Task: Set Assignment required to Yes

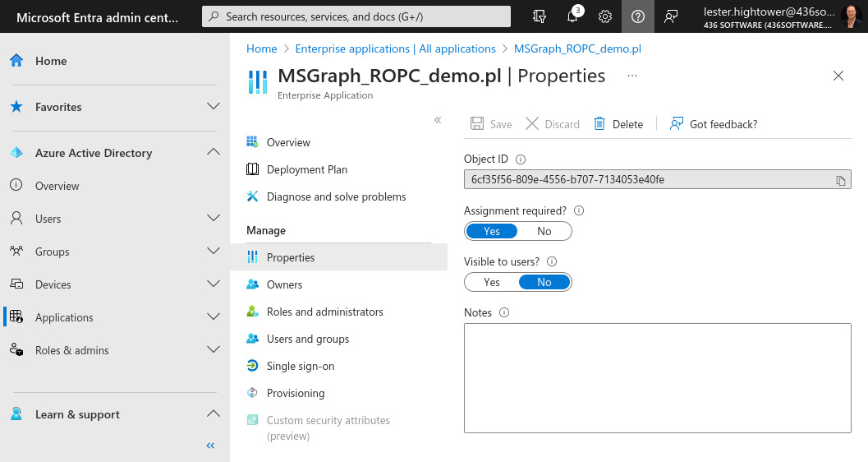Action: click(x=492, y=231)
